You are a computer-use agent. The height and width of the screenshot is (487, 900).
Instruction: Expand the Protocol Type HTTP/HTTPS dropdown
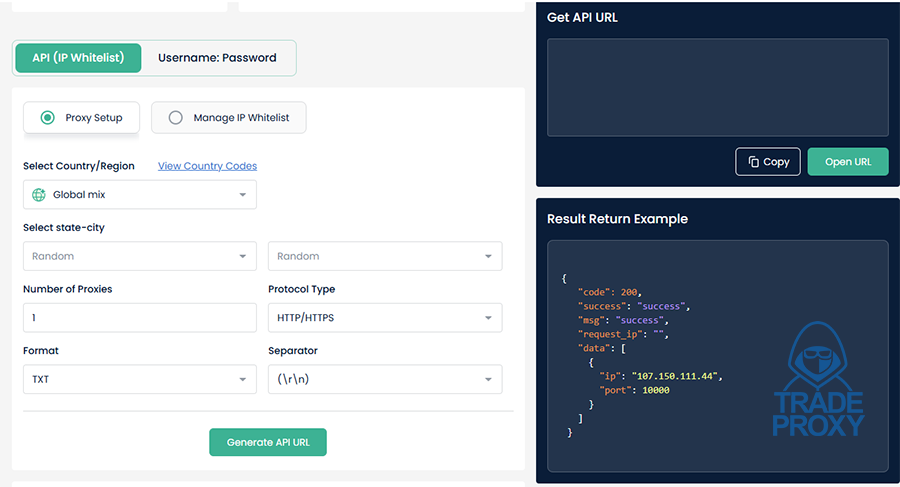[384, 318]
